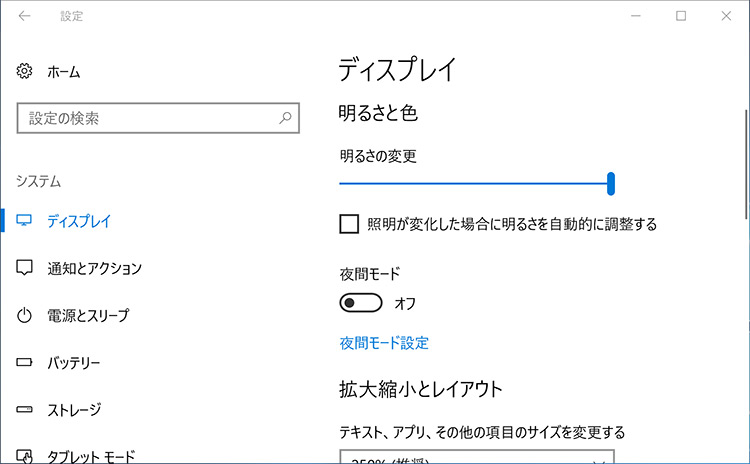750x464 pixels.
Task: Click the Display monitor icon
Action: pyautogui.click(x=25, y=221)
